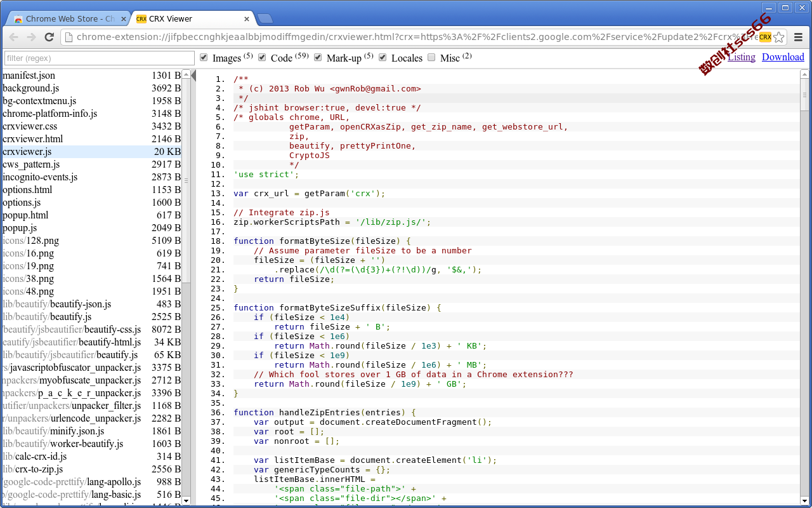This screenshot has width=812, height=508.
Task: Enable the Misc filter checkbox
Action: [431, 57]
